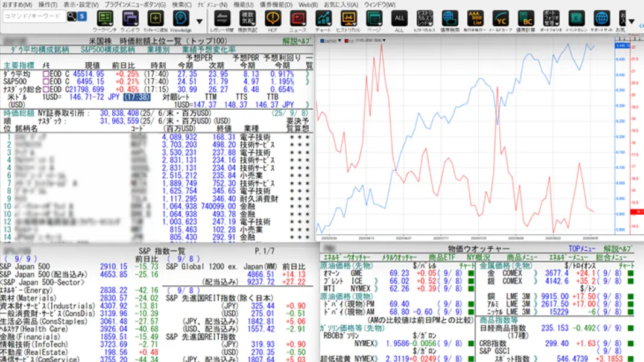Open the 債券機能(D) menu
The height and width of the screenshot is (362, 644).
[276, 4]
